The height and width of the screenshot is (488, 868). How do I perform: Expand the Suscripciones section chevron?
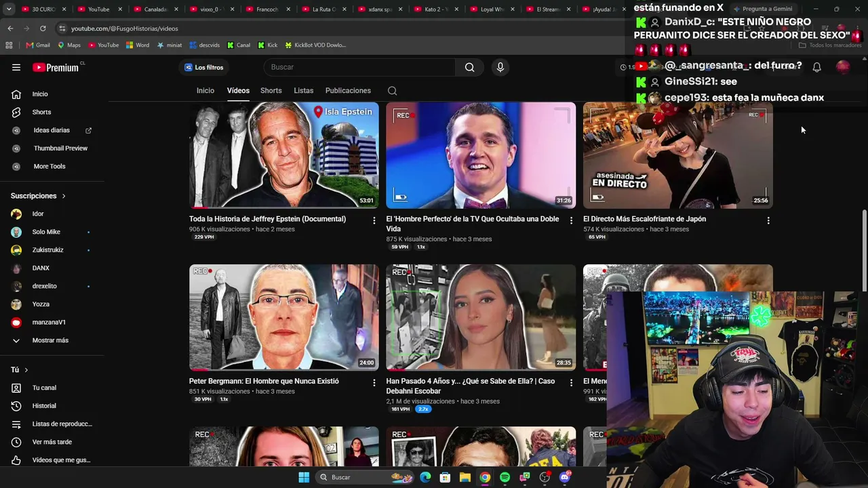(x=64, y=196)
